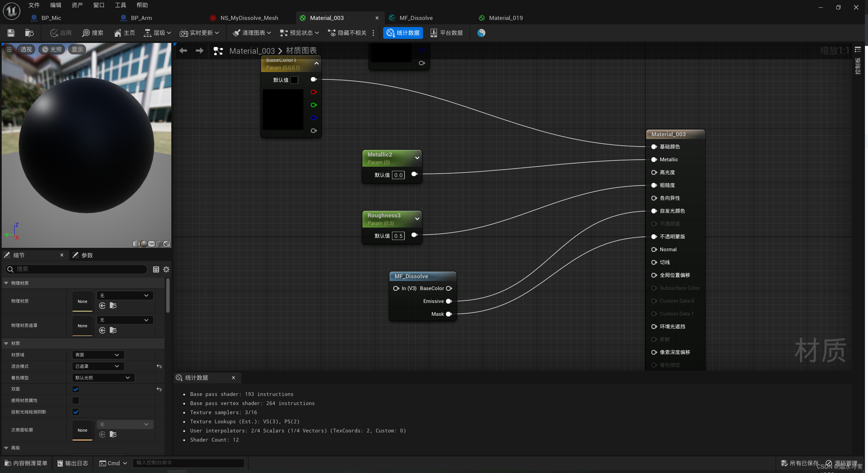Viewport: 868px width, 473px height.
Task: Click the 应用 (Apply) toolbar icon
Action: tap(60, 33)
